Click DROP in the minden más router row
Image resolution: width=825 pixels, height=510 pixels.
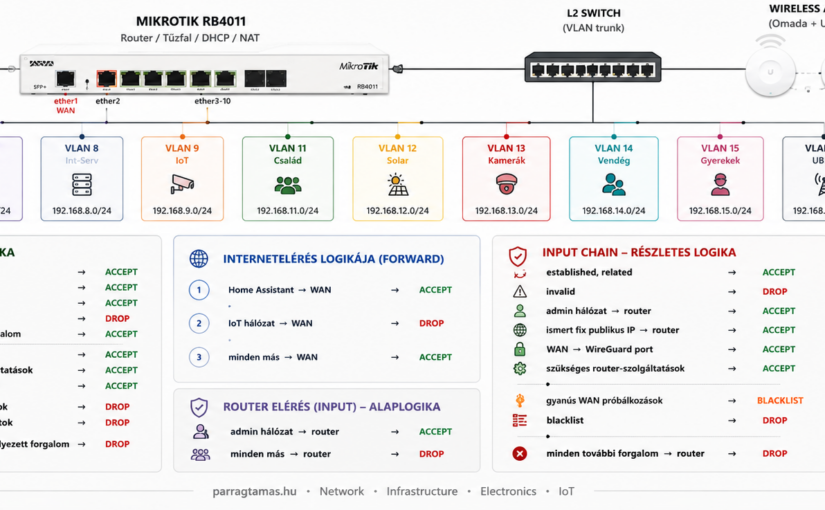(431, 454)
